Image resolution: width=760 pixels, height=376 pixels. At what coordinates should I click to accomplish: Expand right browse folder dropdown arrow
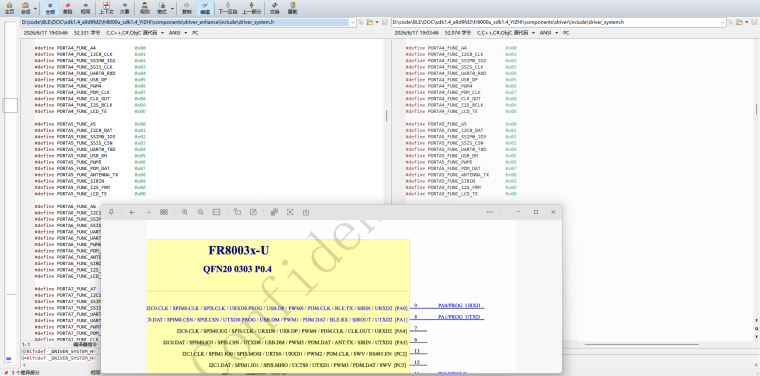click(x=746, y=22)
